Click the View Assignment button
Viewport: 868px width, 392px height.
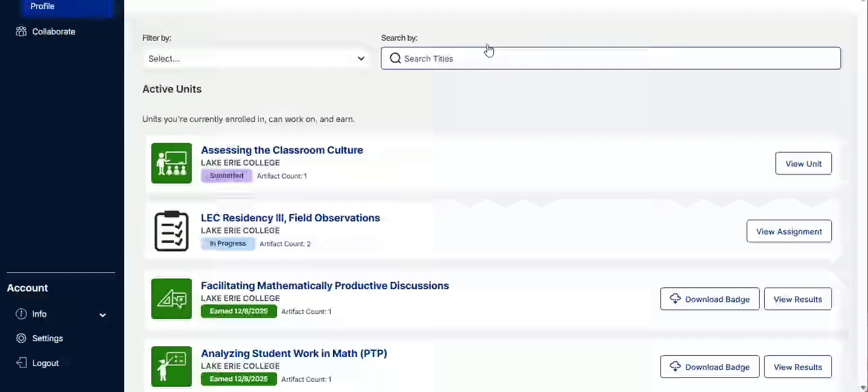[789, 231]
